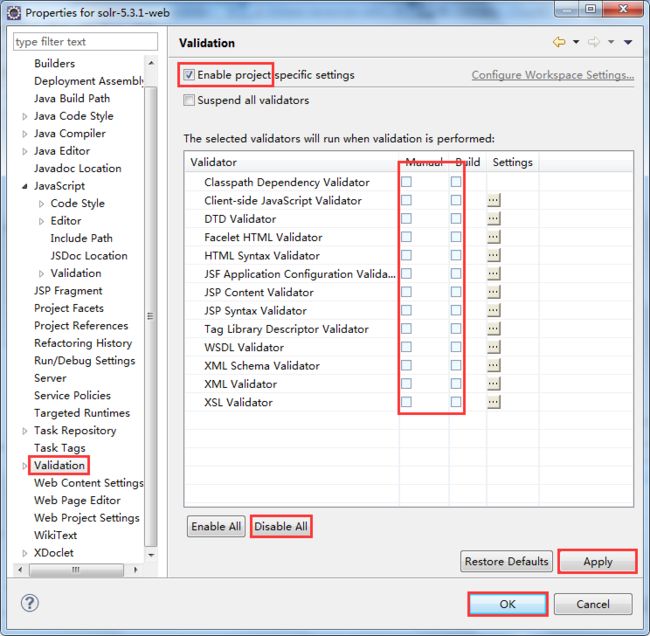Viewport: 650px width, 636px height.
Task: Select Java Build Path page
Action: click(x=72, y=98)
